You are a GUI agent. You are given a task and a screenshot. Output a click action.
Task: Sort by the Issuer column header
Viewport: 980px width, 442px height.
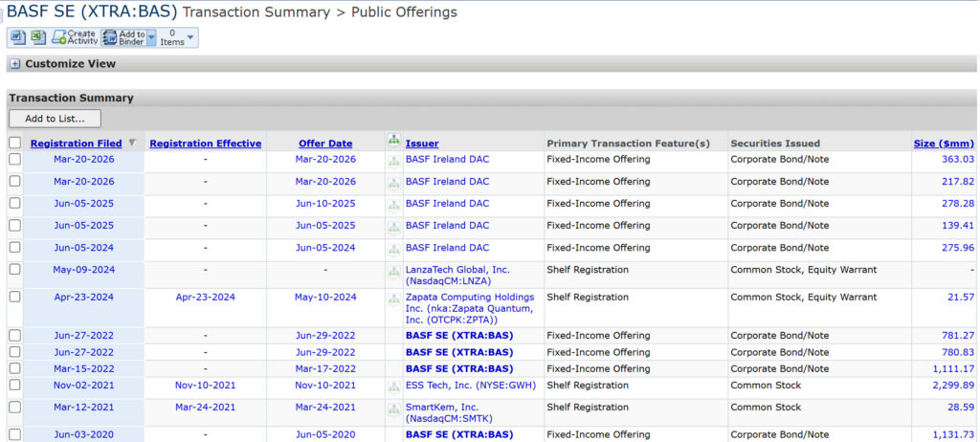coord(422,144)
